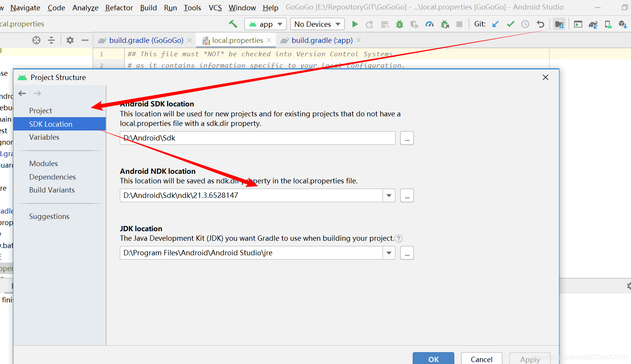Screen dimensions: 631x364
Task: Commit changes with Git green checkmark
Action: click(510, 24)
